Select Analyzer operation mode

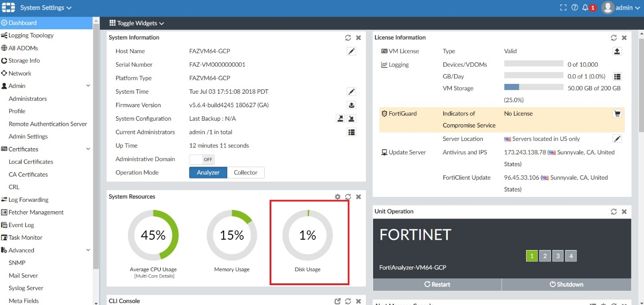[208, 173]
